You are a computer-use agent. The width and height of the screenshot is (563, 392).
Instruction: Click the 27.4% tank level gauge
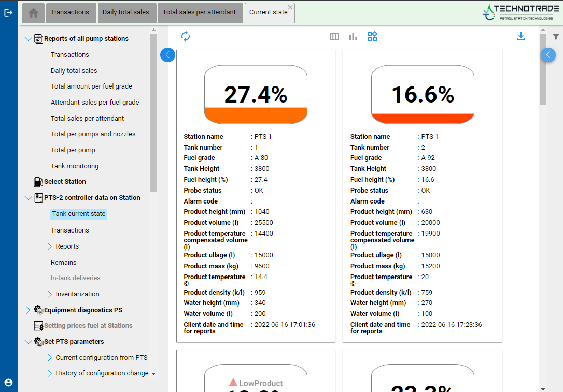coord(256,94)
